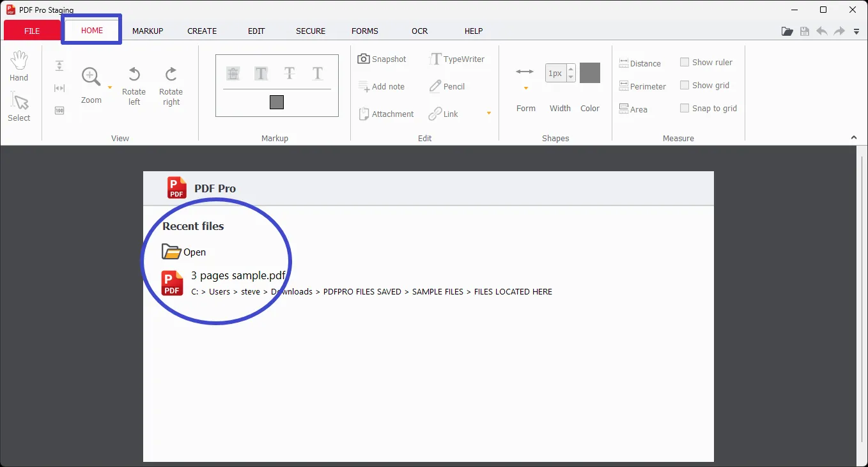The width and height of the screenshot is (868, 467).
Task: Take a Snapshot with the camera tool
Action: [x=382, y=59]
